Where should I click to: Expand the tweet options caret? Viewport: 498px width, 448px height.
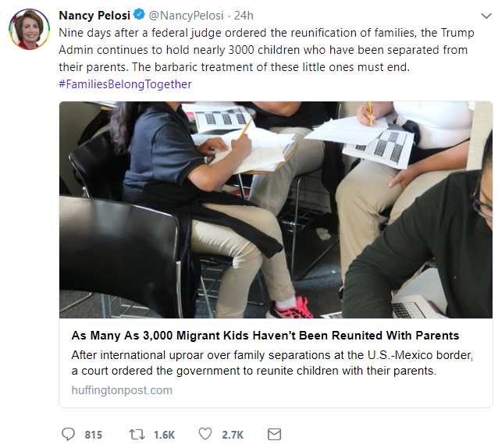[484, 16]
